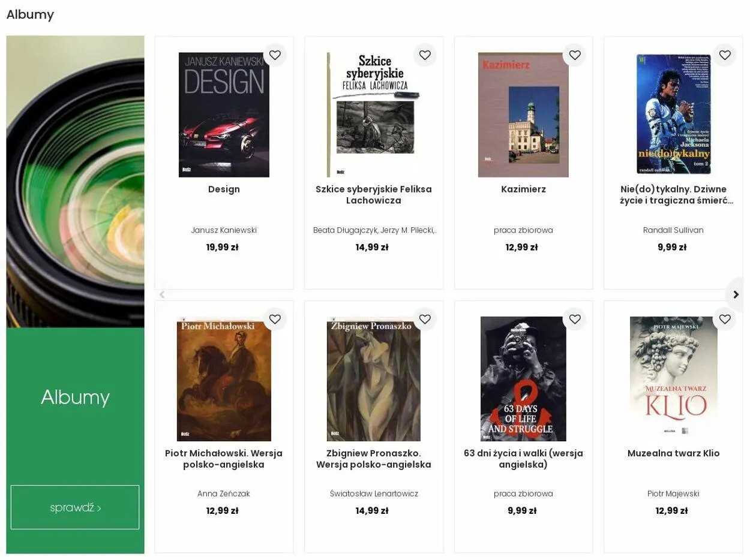This screenshot has height=560, width=750.
Task: Toggle favorite heart on 63 Days book
Action: (575, 319)
